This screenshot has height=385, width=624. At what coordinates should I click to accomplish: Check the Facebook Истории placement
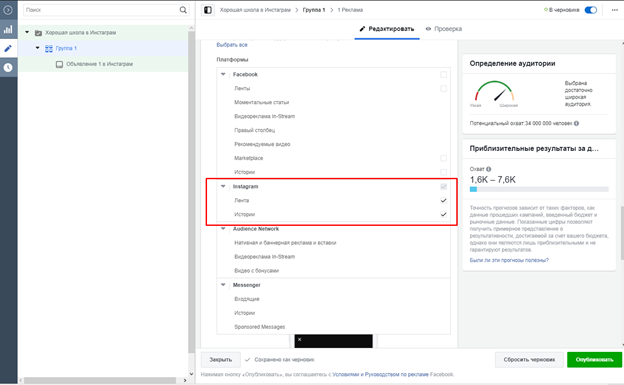pyautogui.click(x=443, y=172)
